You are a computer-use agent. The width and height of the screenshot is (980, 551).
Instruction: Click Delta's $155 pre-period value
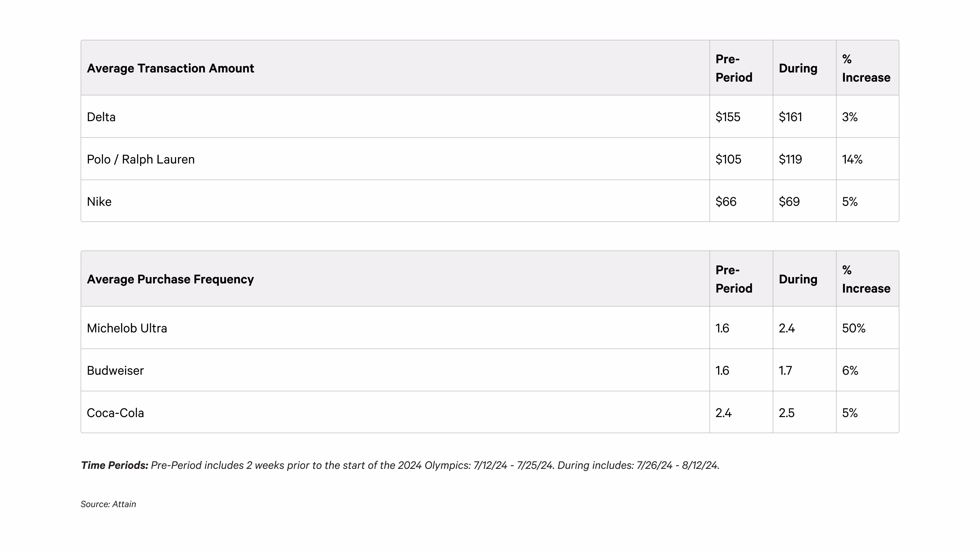(x=728, y=117)
